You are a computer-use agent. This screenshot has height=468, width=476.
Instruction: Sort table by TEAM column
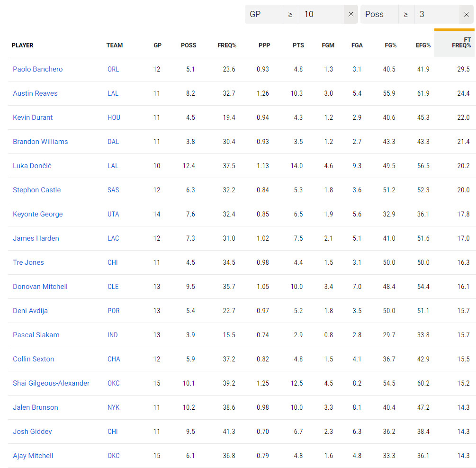(115, 45)
